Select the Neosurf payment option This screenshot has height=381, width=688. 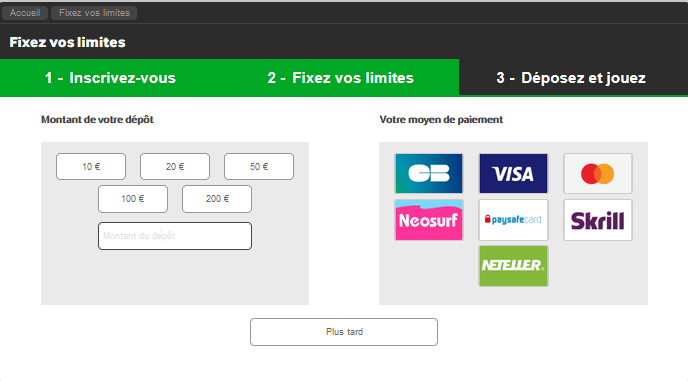pyautogui.click(x=429, y=220)
